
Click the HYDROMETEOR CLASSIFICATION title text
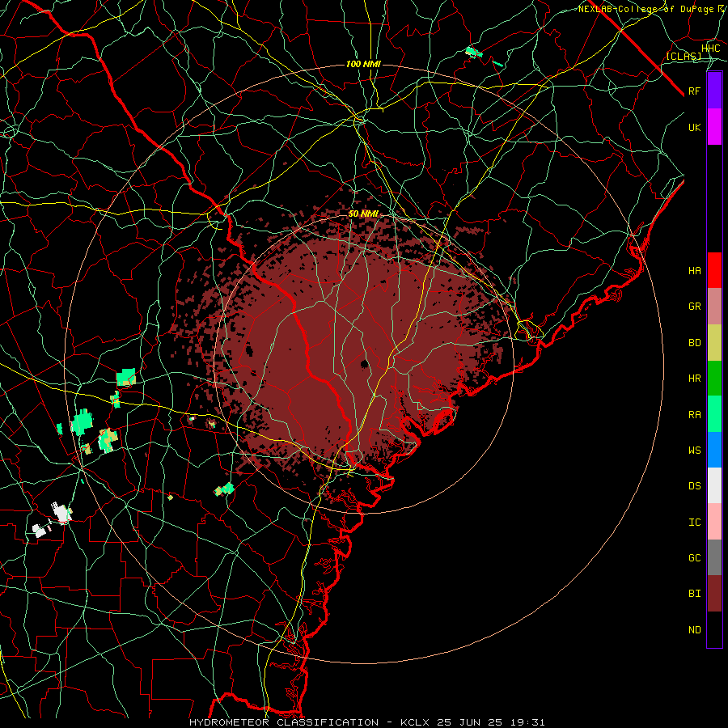[x=284, y=722]
